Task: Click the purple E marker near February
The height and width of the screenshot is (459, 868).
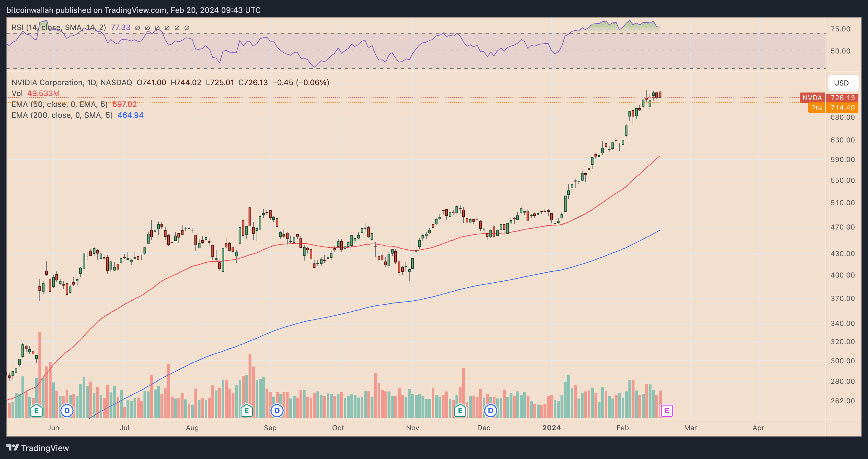Action: click(x=667, y=410)
